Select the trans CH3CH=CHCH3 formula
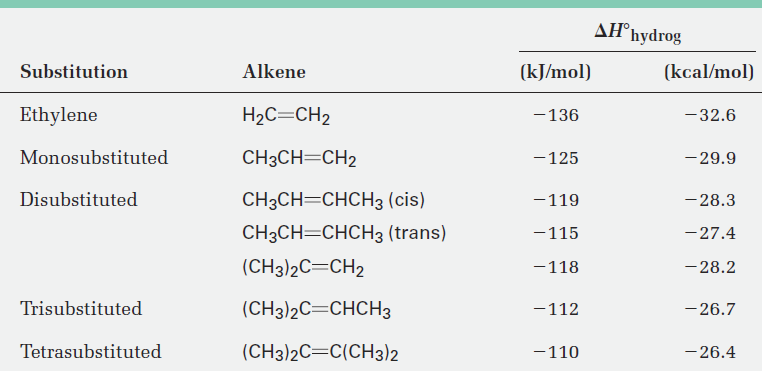The image size is (762, 371). [344, 233]
